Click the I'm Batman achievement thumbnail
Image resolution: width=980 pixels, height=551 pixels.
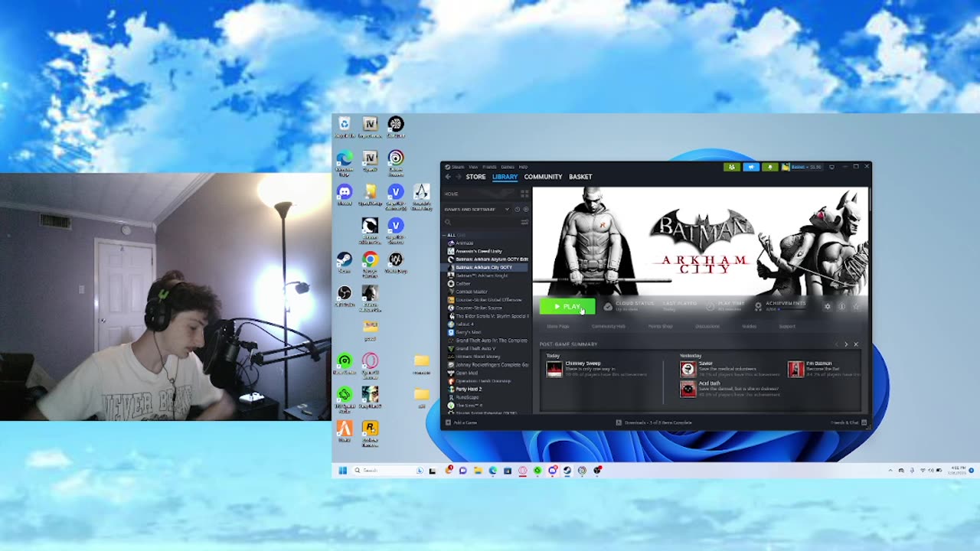[x=796, y=369]
